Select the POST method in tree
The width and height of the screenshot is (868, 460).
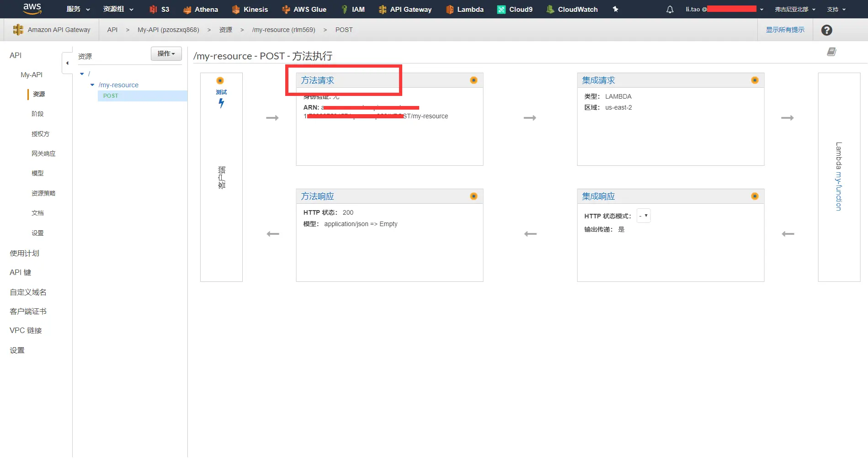click(111, 96)
